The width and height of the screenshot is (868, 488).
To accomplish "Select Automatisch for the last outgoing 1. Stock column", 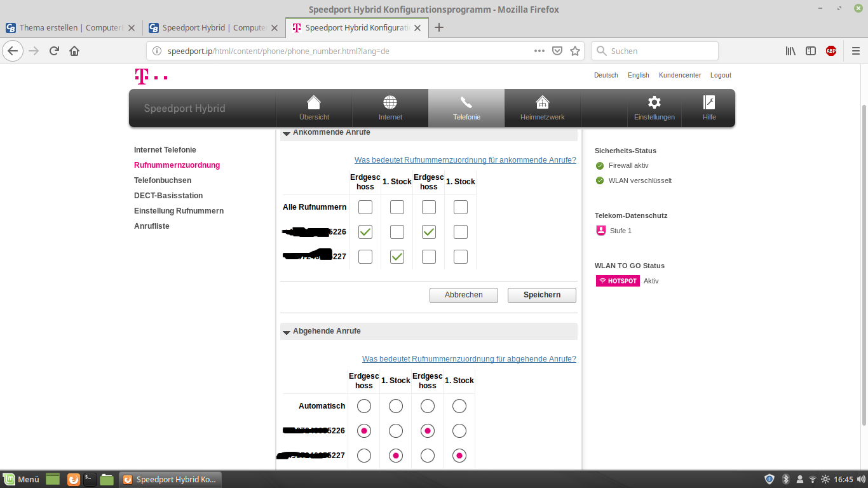I will [459, 406].
